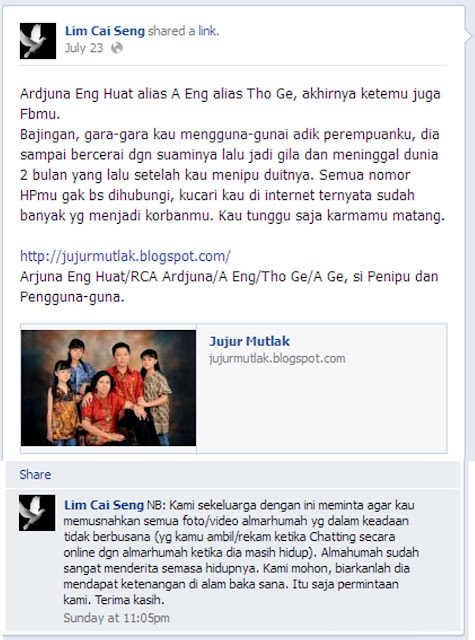This screenshot has height=640, width=475.
Task: Click the empty area of the link preview card
Action: (322, 408)
